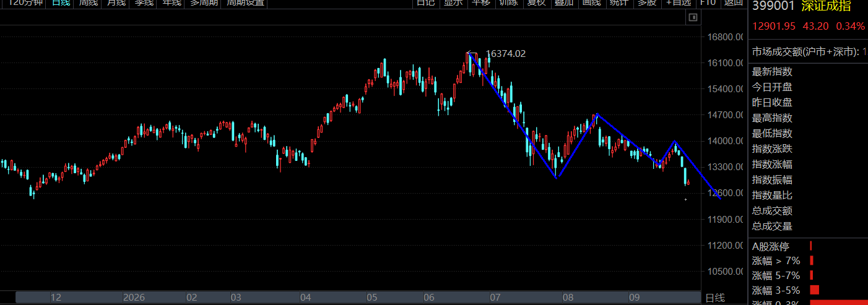This screenshot has width=868, height=305.
Task: Open the 多股 multi-stock view
Action: (x=646, y=2)
